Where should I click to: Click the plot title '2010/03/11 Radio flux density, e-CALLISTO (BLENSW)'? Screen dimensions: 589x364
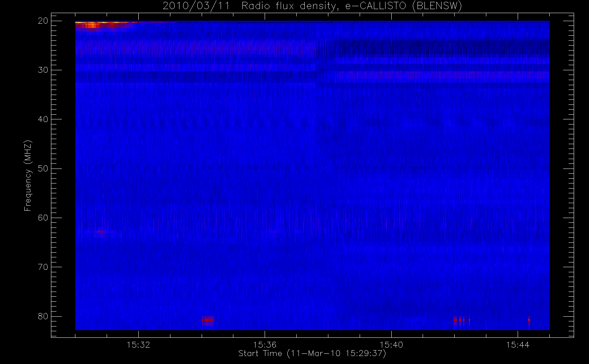click(x=312, y=6)
